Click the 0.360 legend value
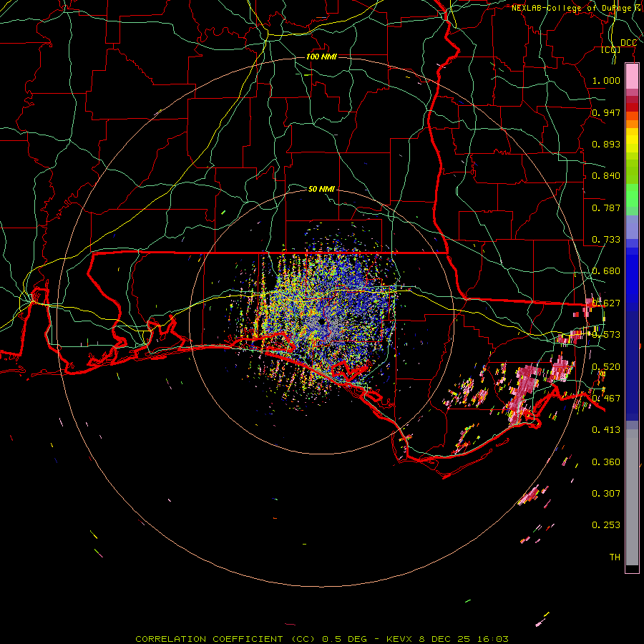 coord(606,462)
